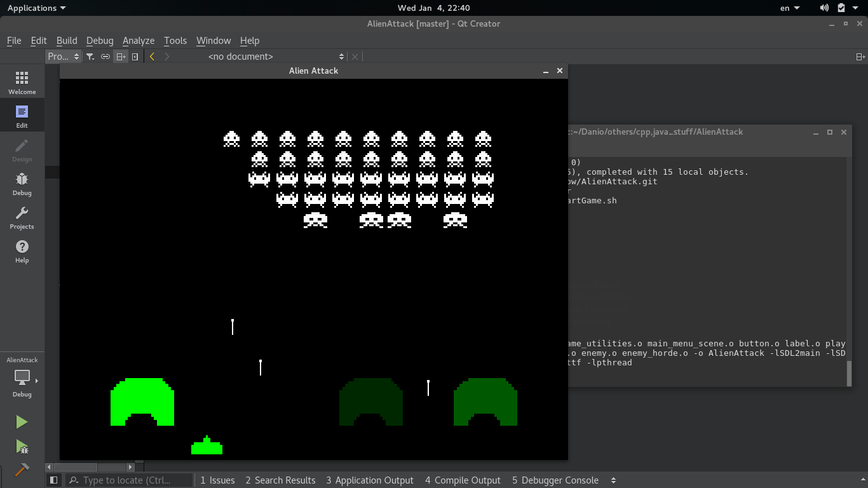Open the en language selector
This screenshot has height=488, width=868.
(790, 8)
